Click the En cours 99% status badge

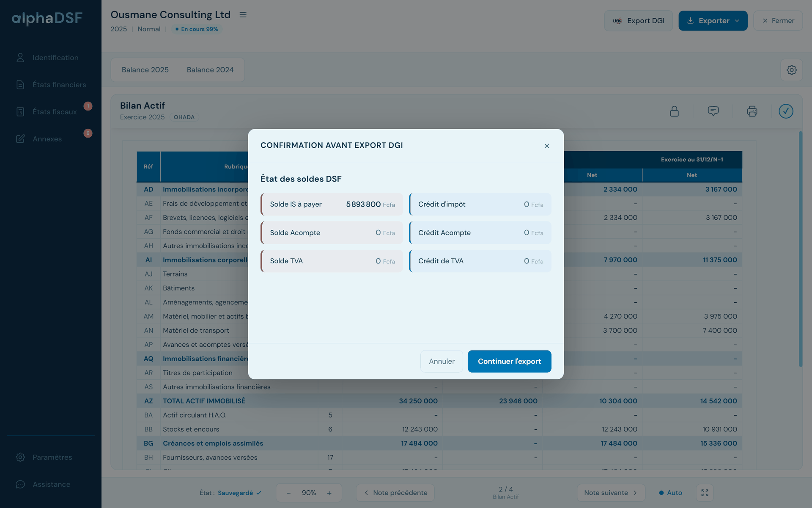coord(197,29)
